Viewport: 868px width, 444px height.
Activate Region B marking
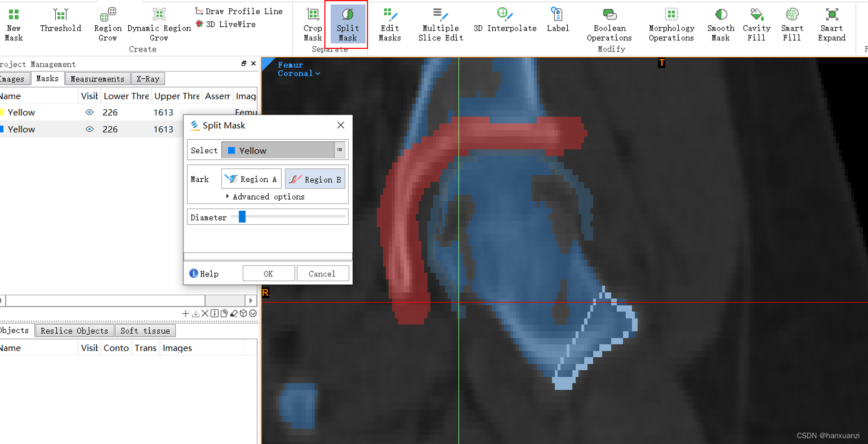[x=315, y=179]
